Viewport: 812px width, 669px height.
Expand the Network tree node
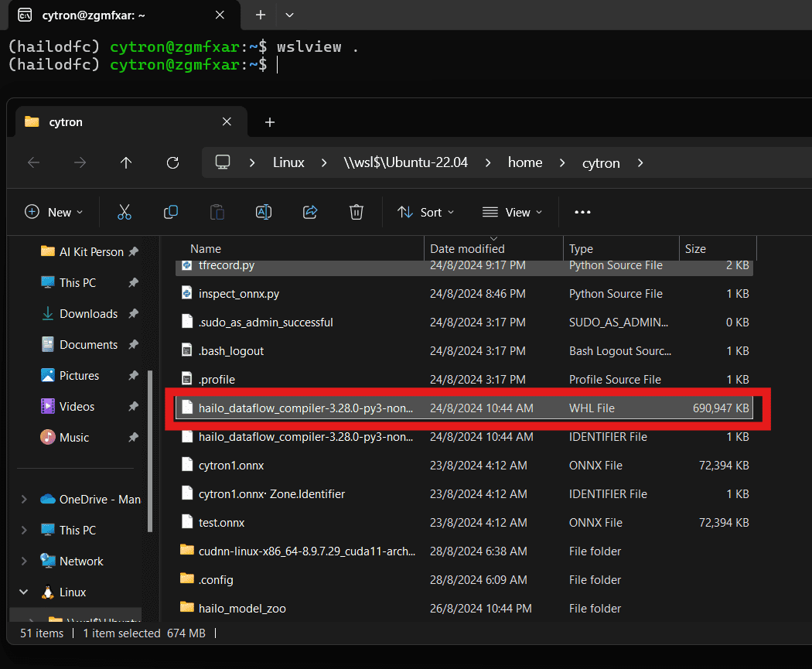(23, 561)
